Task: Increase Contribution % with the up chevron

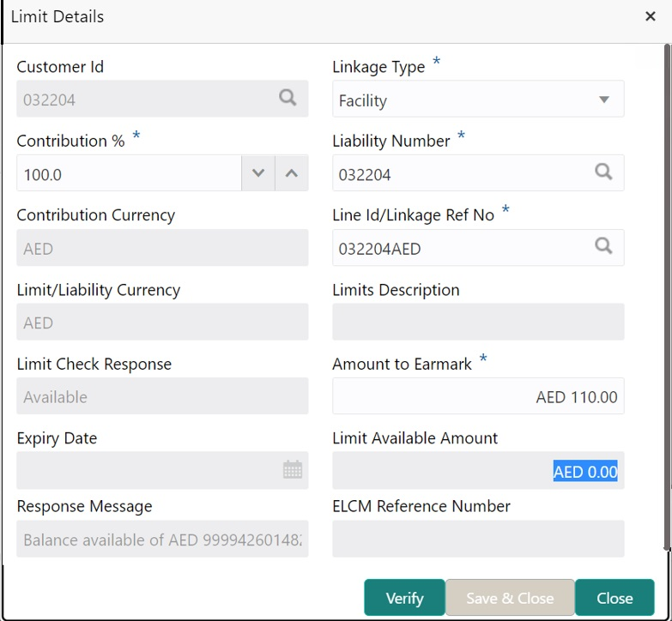Action: [x=292, y=173]
